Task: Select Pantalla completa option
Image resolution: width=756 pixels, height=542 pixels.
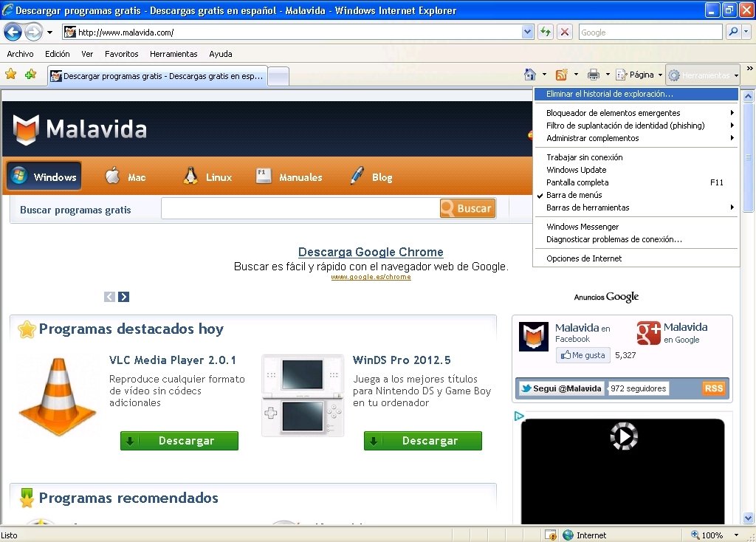Action: 636,182
